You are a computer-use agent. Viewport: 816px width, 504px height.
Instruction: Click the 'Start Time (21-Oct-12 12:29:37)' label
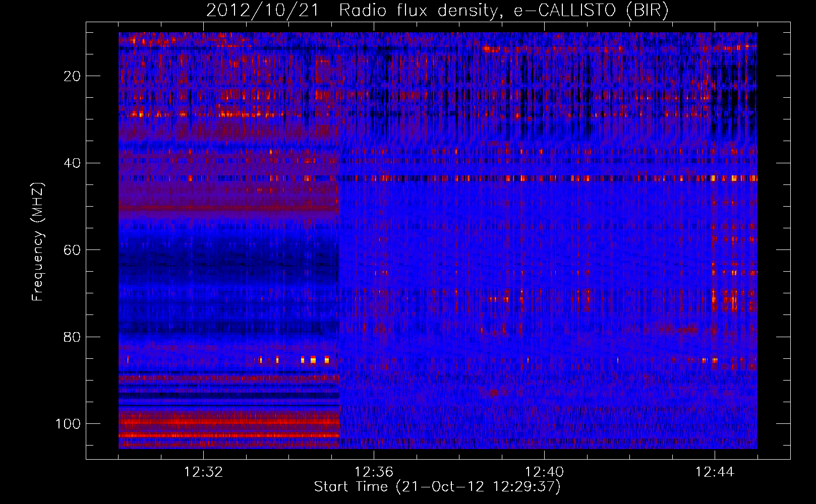point(437,487)
